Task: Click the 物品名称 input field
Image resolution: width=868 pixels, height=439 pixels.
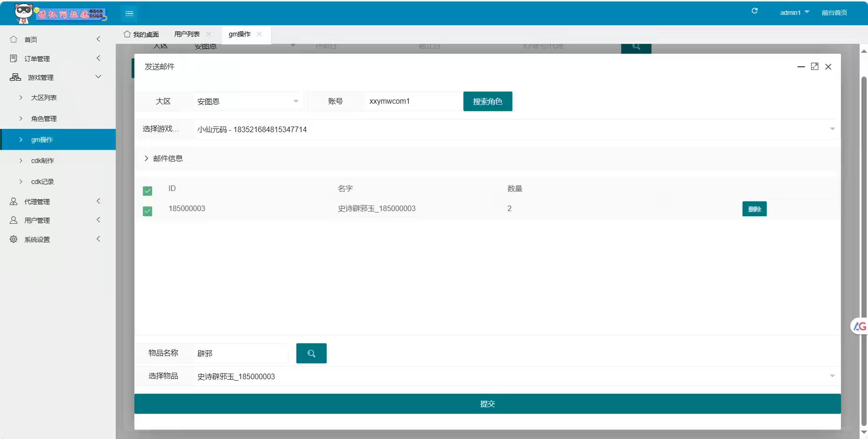Action: point(240,354)
